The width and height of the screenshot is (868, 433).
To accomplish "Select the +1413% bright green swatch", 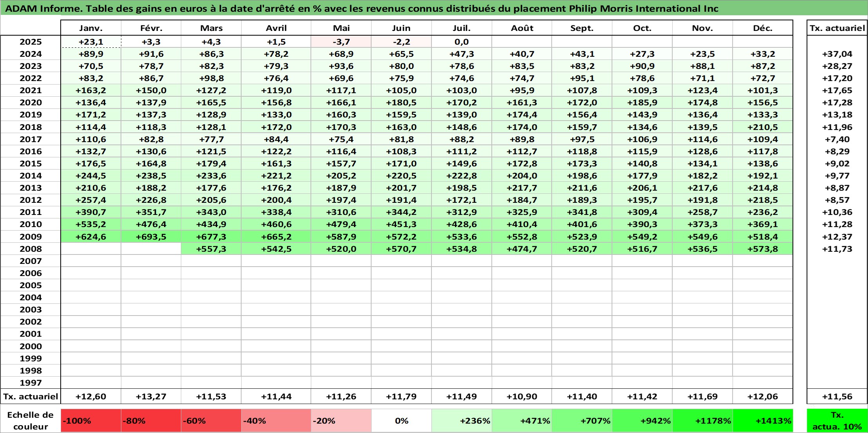I will [x=763, y=420].
